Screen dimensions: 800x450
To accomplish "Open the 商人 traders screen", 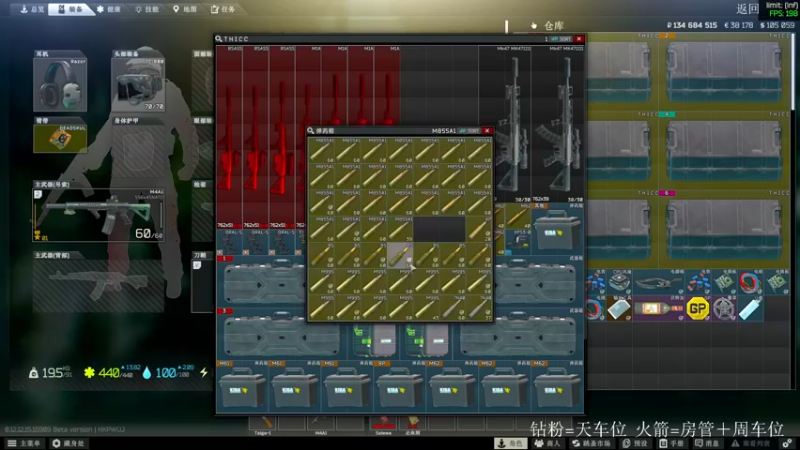I will coord(547,443).
